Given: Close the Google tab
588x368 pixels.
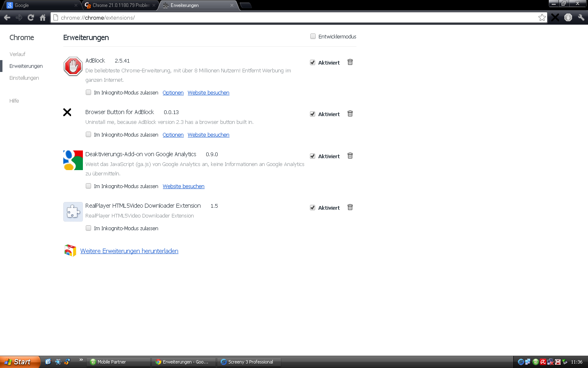Looking at the screenshot, I should [x=76, y=5].
